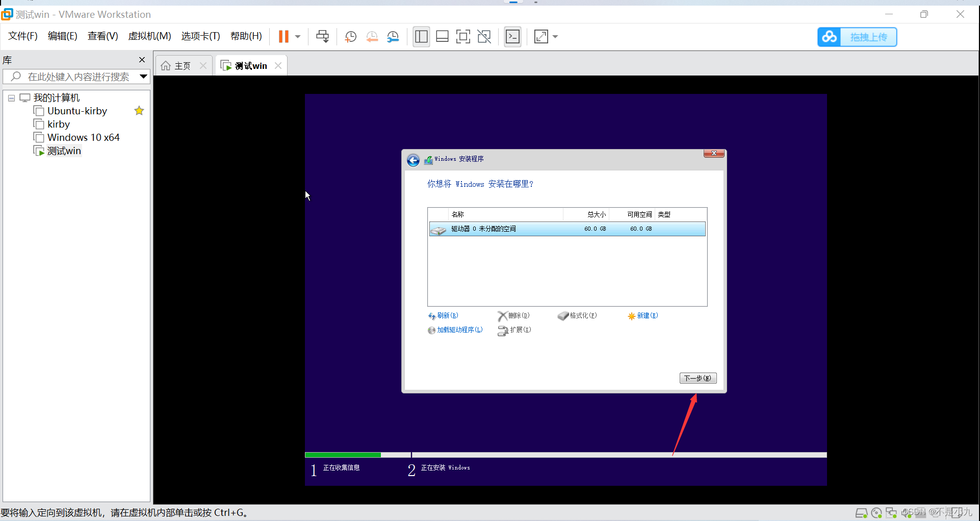Revert to the previous snapshot

[372, 36]
